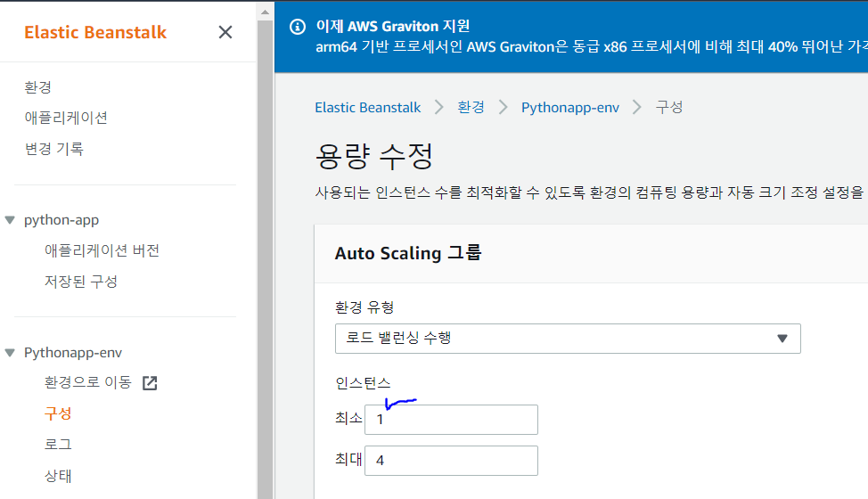Go to Elastic Beanstalk breadcrumb link

click(367, 107)
